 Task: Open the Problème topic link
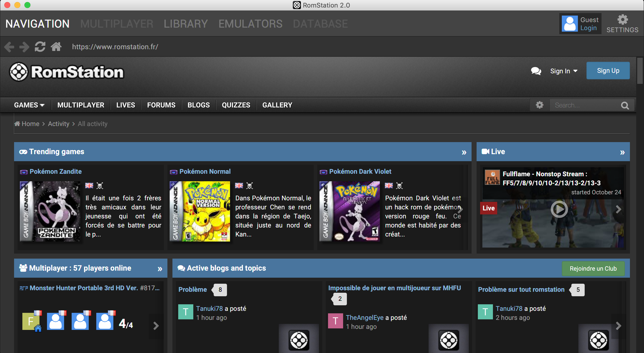[x=193, y=289]
